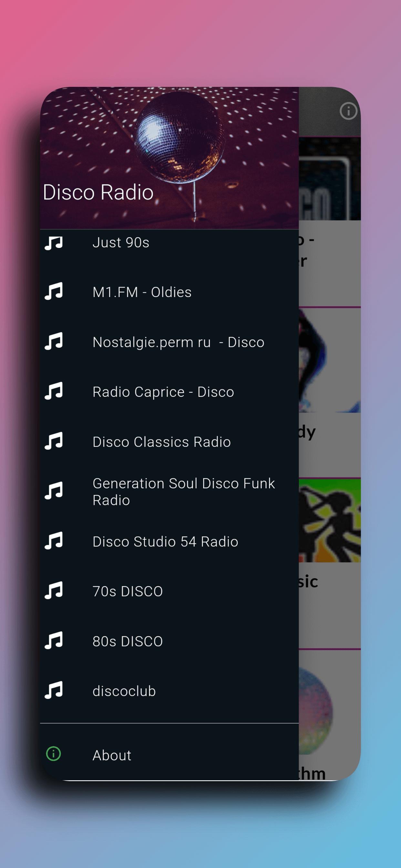Tap the dancing silhouettes station thumbnail
Viewport: 401px width, 868px height.
click(330, 520)
